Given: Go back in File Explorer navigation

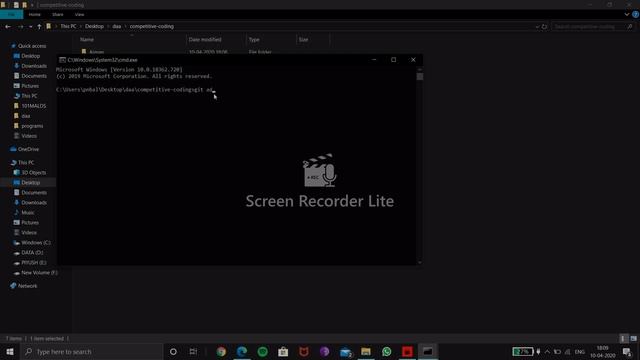Looking at the screenshot, I should point(8,27).
